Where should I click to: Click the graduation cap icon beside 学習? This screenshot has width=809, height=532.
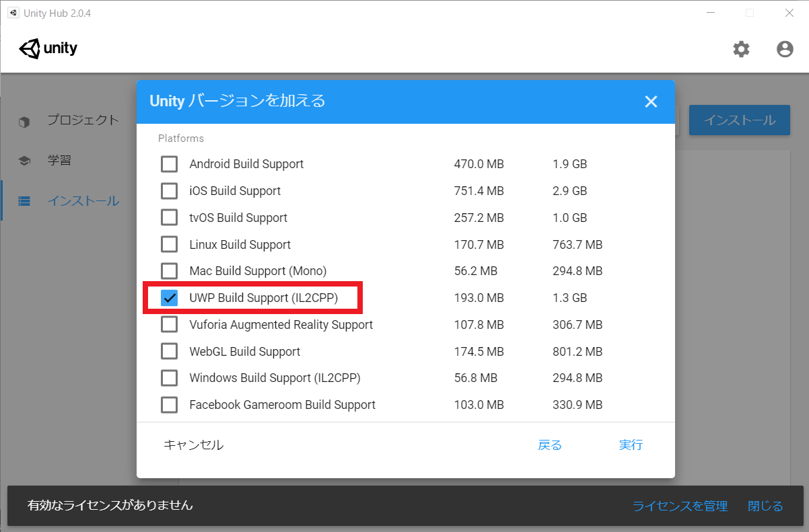pos(24,161)
